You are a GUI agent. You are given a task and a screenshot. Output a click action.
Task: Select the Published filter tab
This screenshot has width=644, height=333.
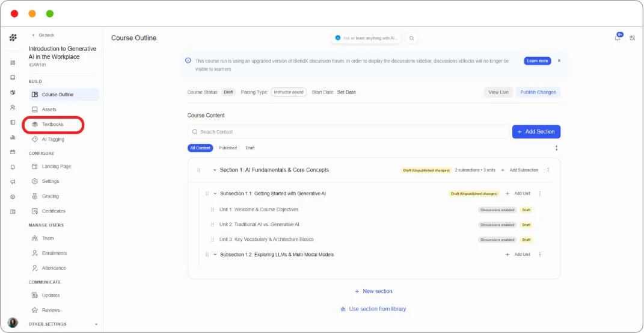click(228, 148)
